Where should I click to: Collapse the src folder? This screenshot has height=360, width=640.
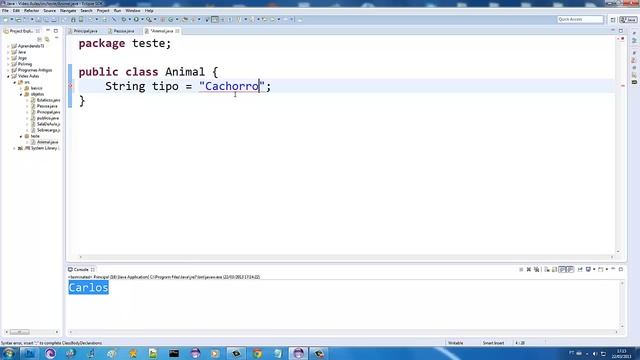(15, 82)
